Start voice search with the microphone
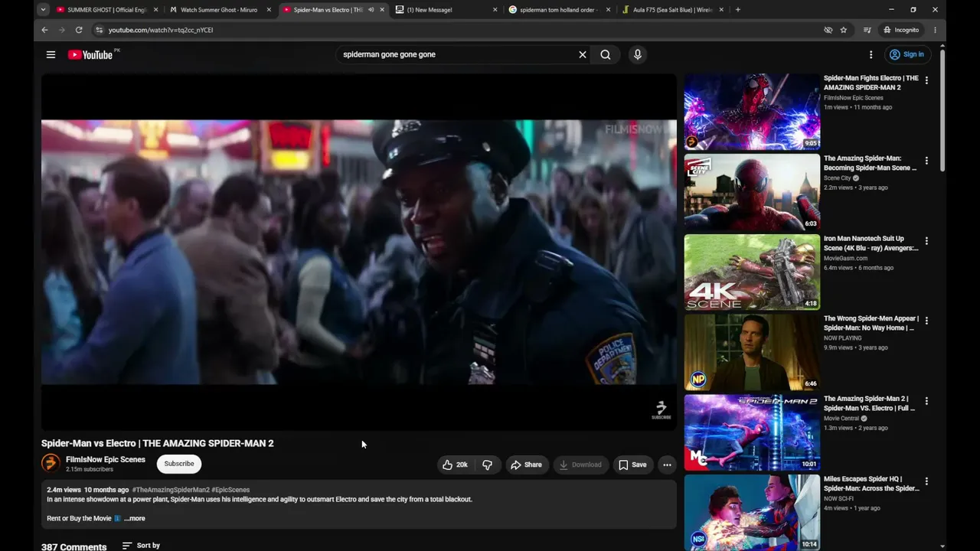The image size is (980, 551). pos(637,54)
